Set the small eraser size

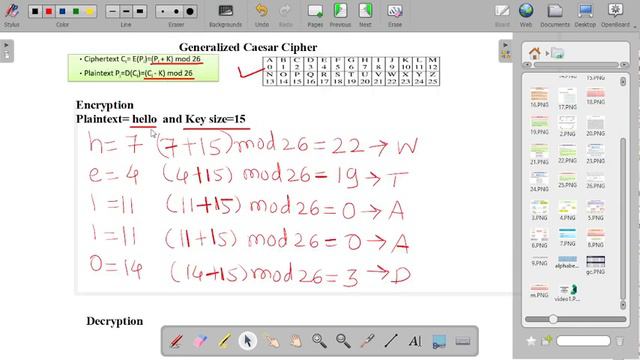coord(163,11)
